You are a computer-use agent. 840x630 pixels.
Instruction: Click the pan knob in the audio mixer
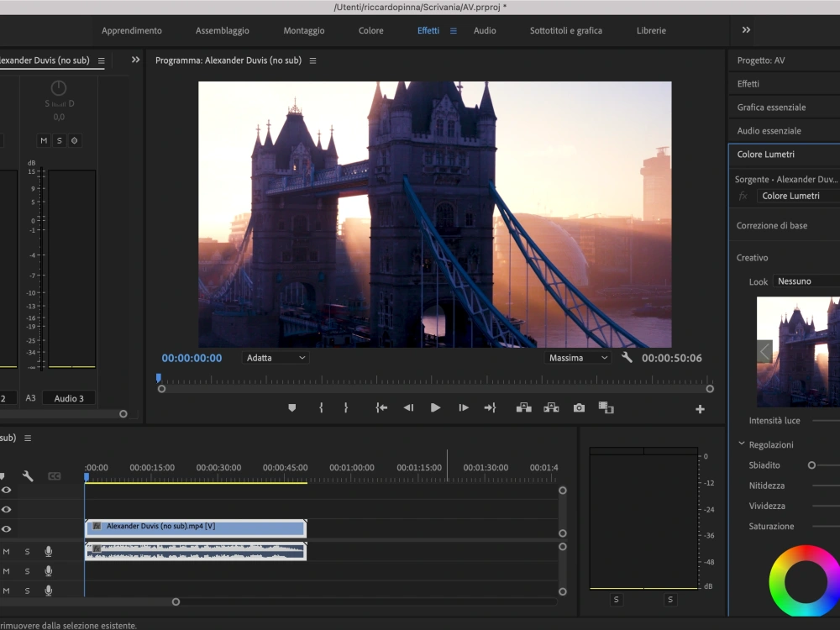tap(59, 88)
